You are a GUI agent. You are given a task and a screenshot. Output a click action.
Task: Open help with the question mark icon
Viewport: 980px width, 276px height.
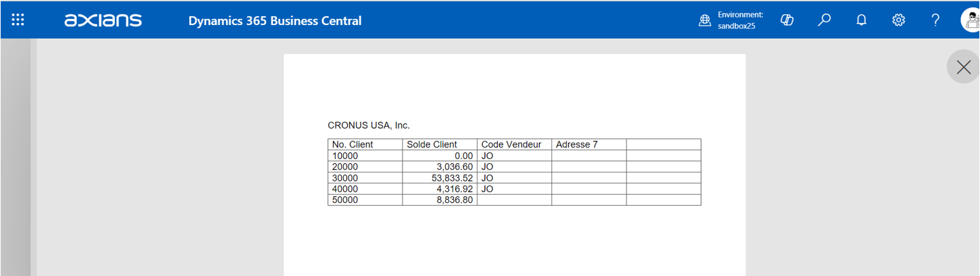[935, 20]
